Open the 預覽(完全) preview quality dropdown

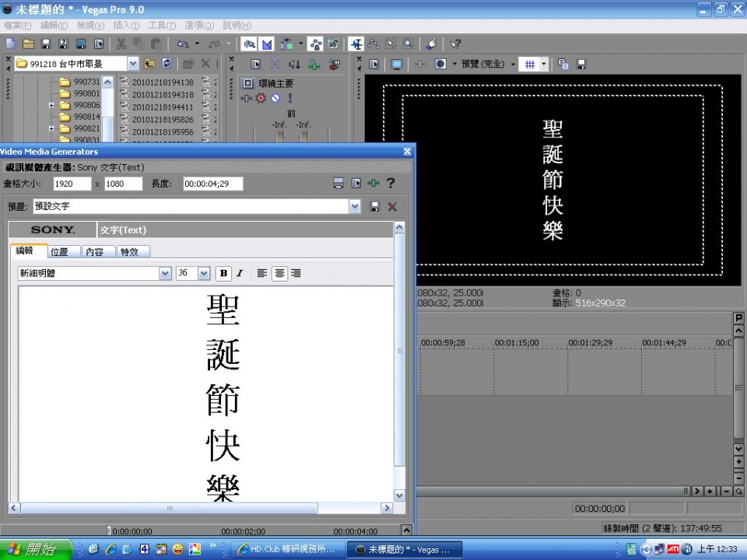513,64
